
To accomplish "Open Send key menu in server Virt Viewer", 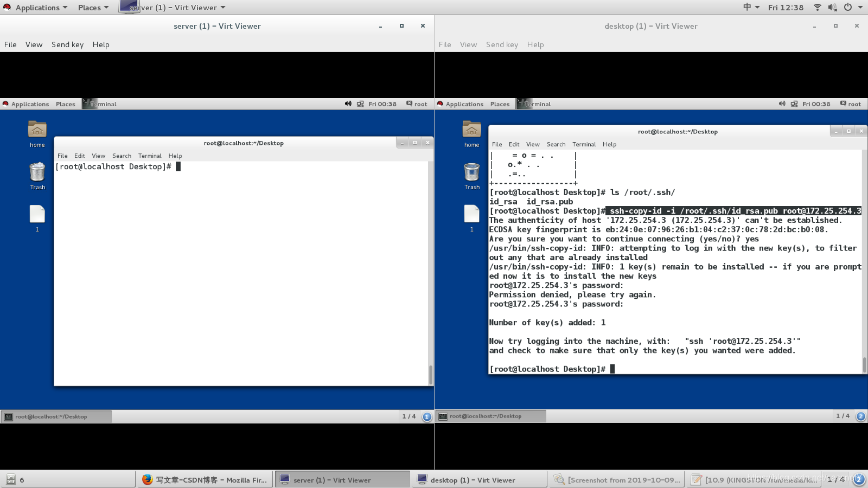I will click(67, 44).
